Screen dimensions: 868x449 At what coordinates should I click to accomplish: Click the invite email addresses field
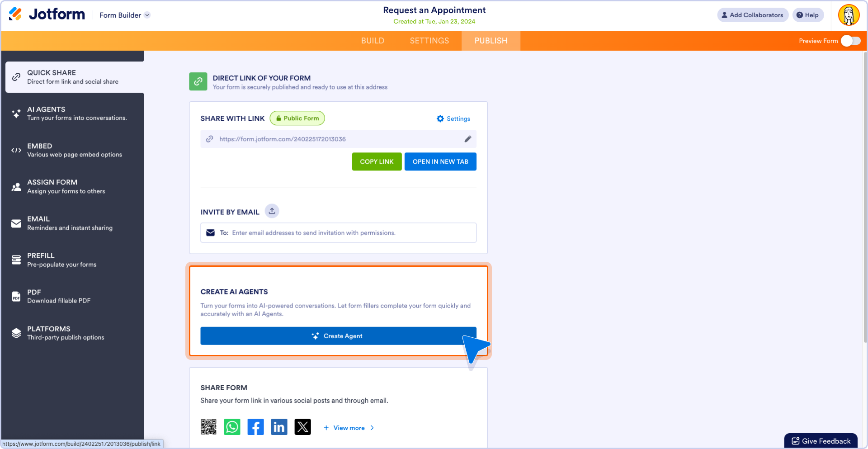tap(338, 233)
